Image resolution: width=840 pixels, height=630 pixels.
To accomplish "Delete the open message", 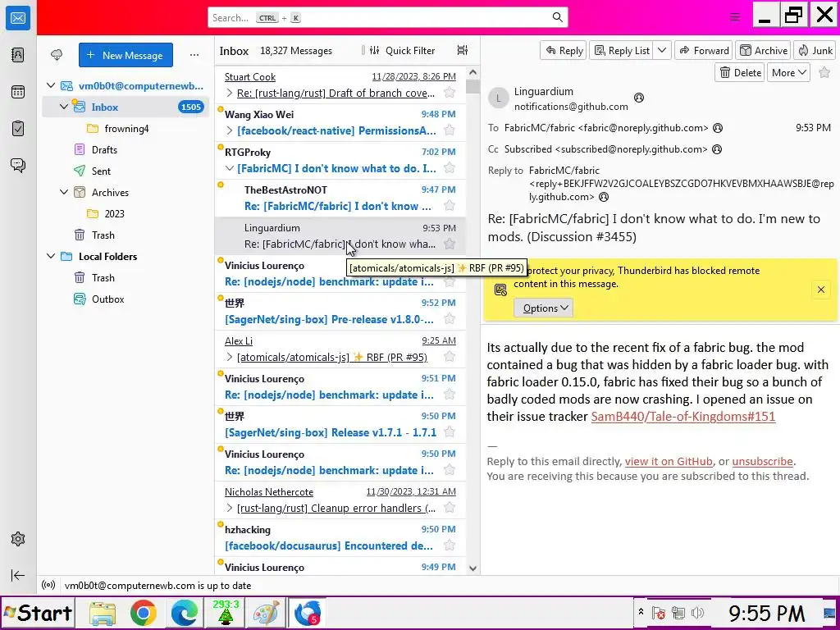I will (741, 73).
